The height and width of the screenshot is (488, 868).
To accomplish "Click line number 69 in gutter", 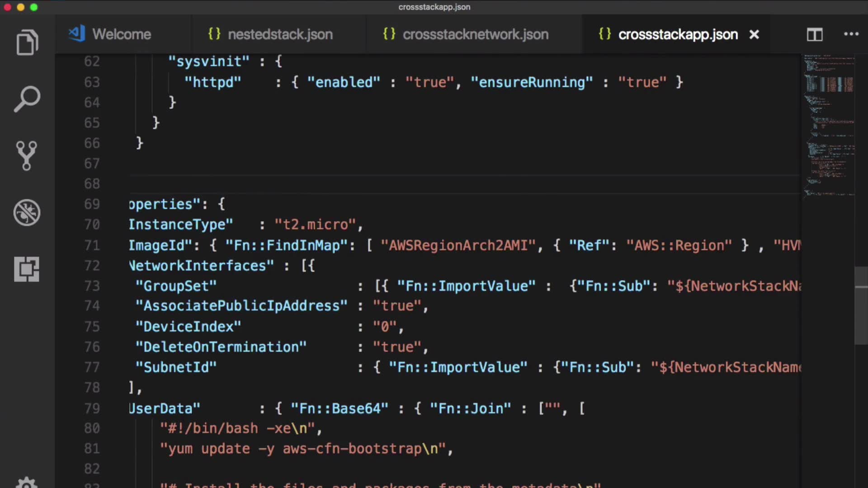I will 92,204.
